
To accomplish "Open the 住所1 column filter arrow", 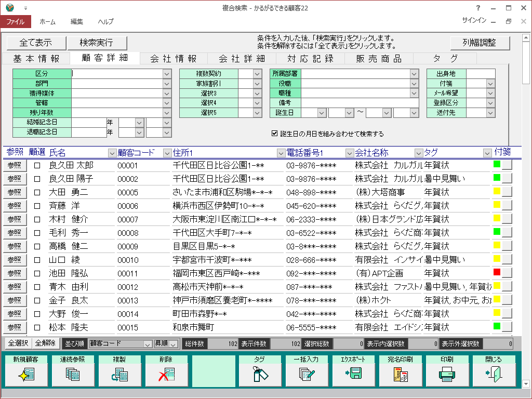I will [281, 153].
